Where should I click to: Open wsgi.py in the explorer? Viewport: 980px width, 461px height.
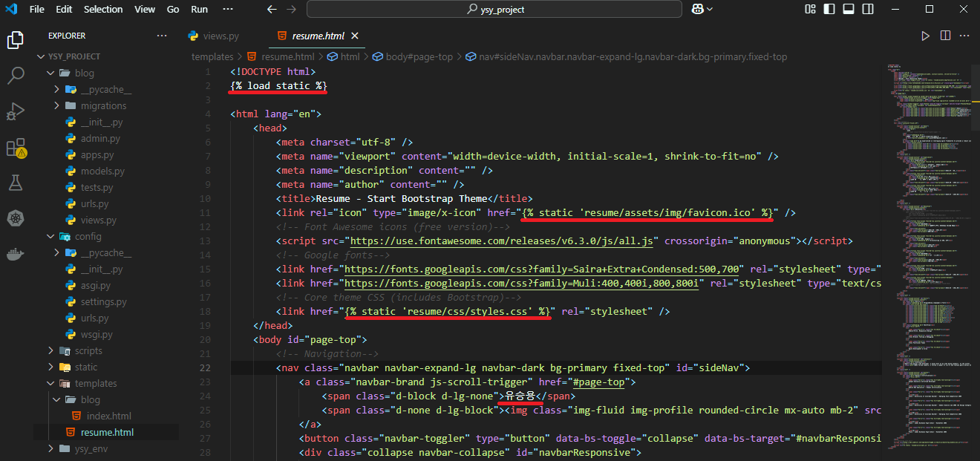97,334
